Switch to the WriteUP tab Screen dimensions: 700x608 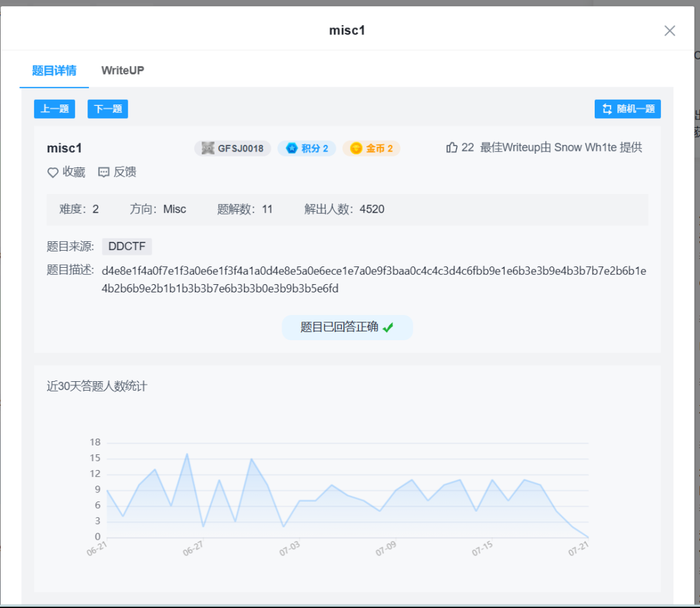[x=122, y=70]
